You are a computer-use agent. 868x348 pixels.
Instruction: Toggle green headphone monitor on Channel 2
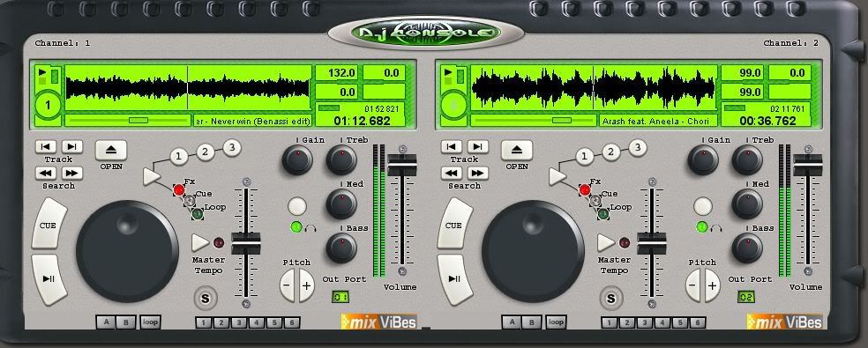[x=702, y=226]
